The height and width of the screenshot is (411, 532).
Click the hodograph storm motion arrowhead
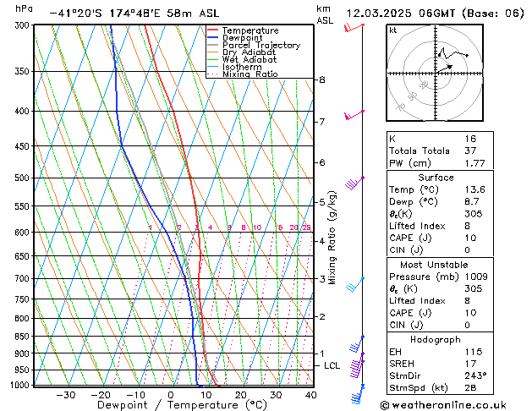[x=450, y=67]
